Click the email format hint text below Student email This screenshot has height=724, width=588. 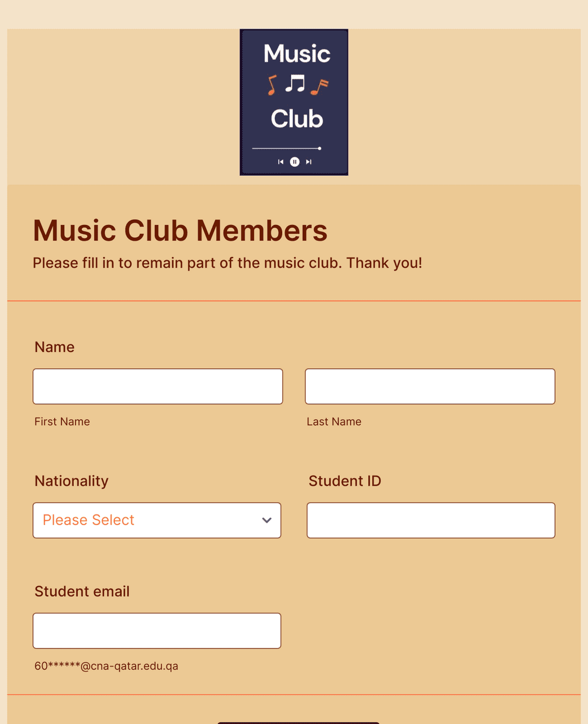pyautogui.click(x=106, y=666)
